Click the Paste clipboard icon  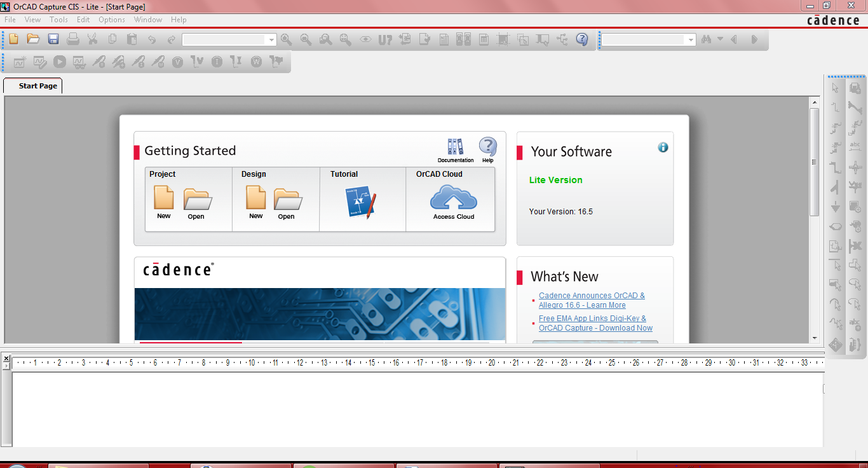132,39
